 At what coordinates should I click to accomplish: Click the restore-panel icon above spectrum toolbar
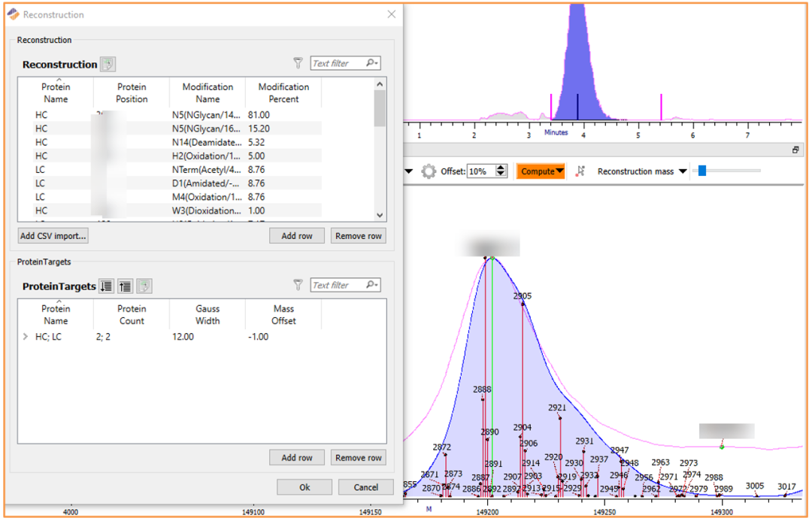point(795,150)
